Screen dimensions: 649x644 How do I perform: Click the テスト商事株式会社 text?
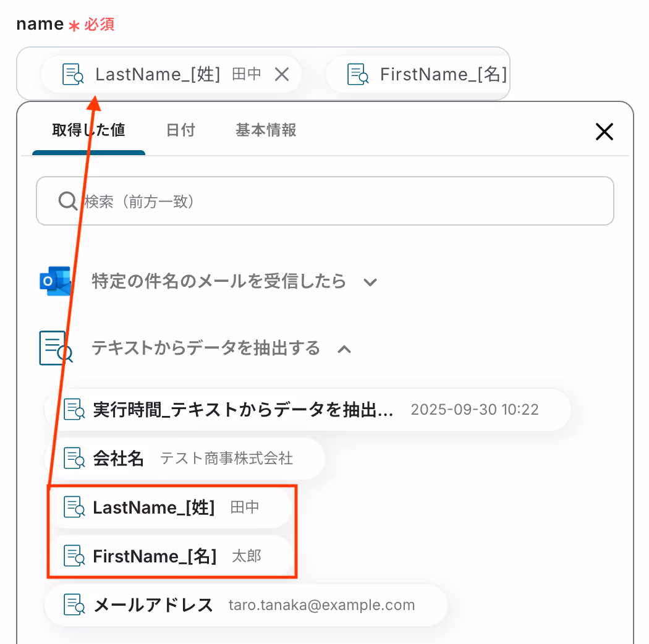(226, 459)
